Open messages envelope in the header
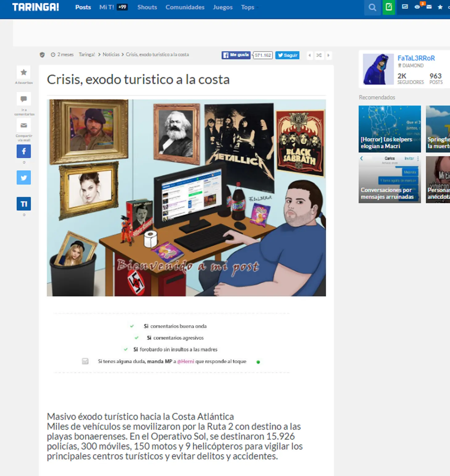 429,7
